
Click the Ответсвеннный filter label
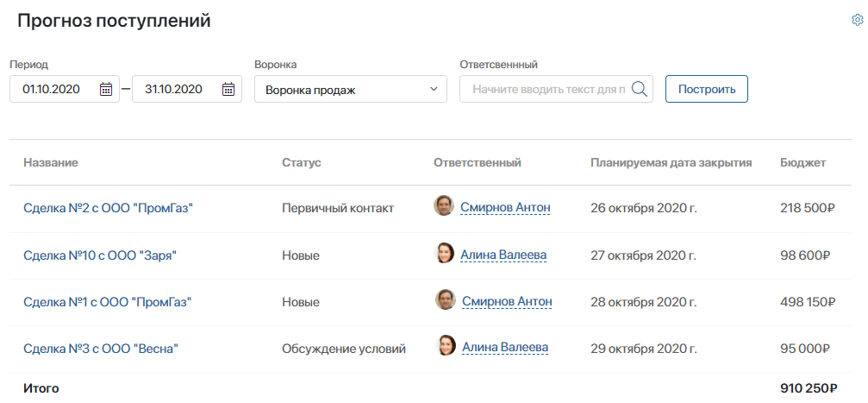point(499,65)
